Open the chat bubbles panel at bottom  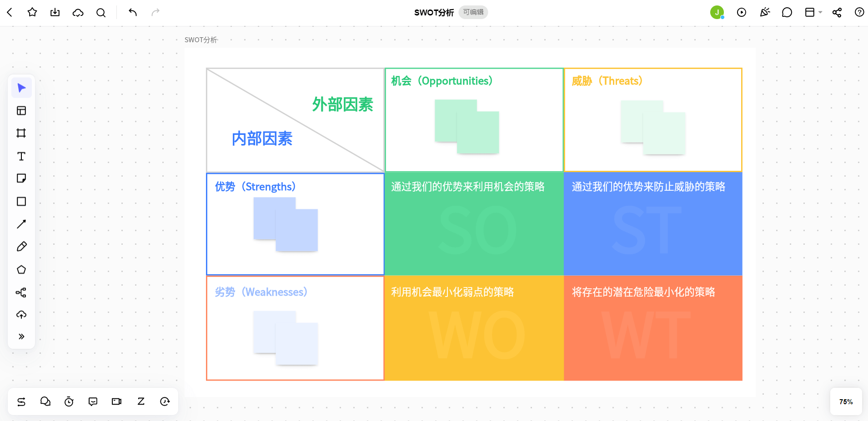click(45, 401)
